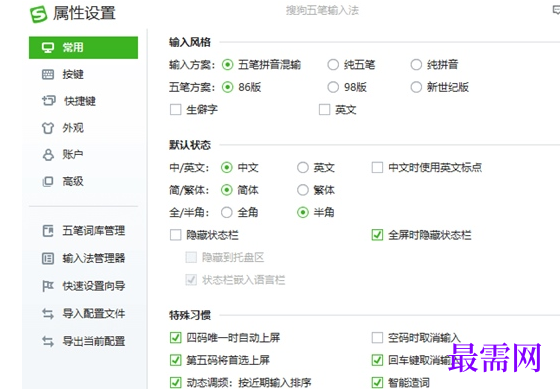Screen dimensions: 560x389
Task: Click the list icon beside 输入法管理器
Action: pos(48,258)
